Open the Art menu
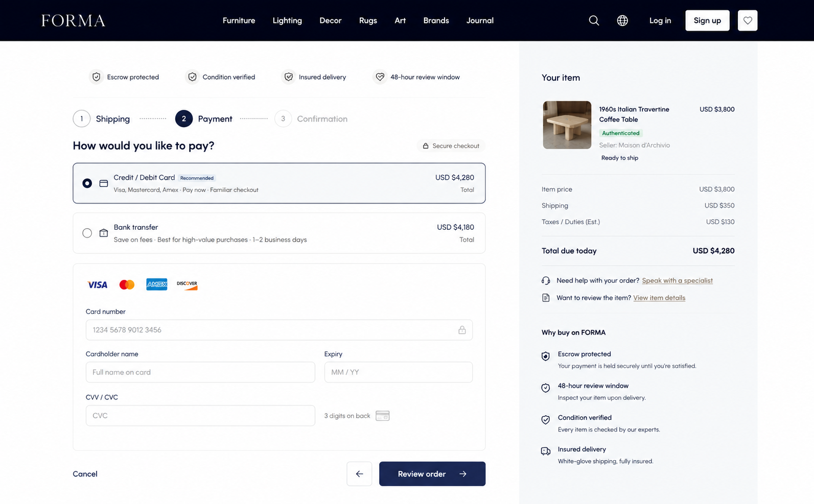The height and width of the screenshot is (504, 814). click(x=400, y=20)
